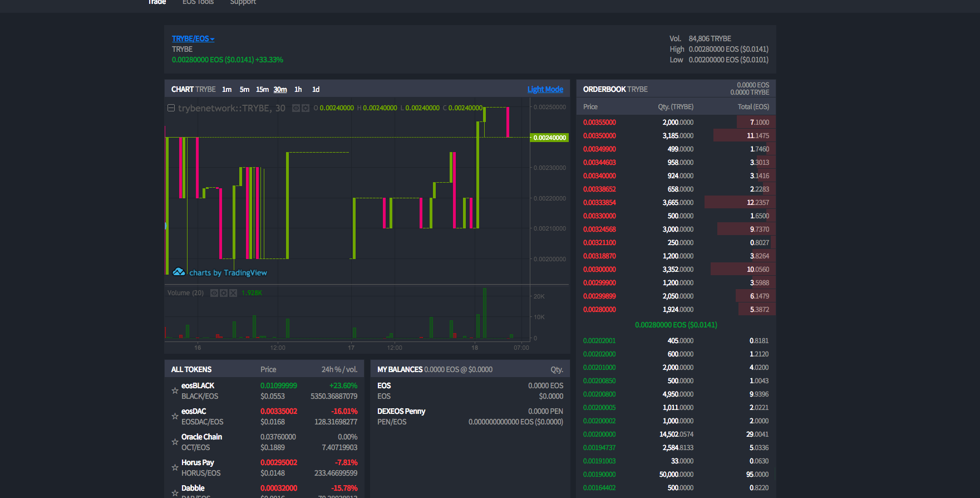Select the Oracle Chain token row
Screen dimensions: 980x498
[264, 442]
